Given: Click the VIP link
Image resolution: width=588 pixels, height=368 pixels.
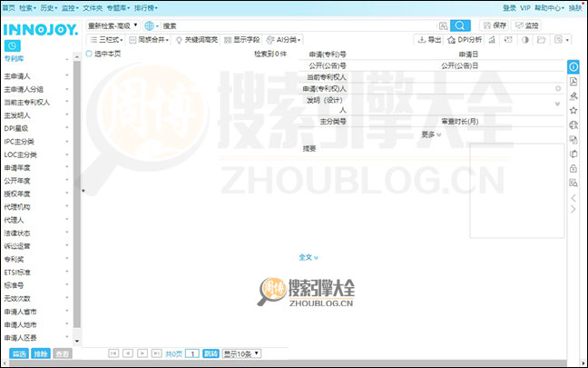Looking at the screenshot, I should click(x=525, y=7).
